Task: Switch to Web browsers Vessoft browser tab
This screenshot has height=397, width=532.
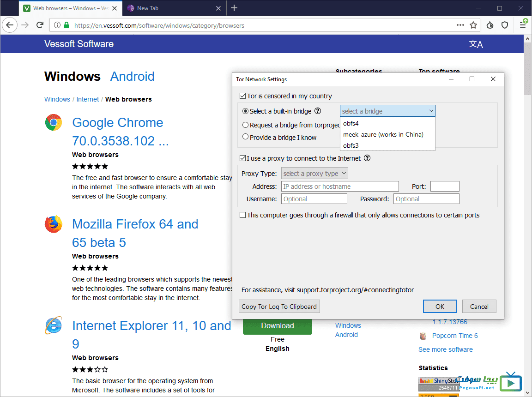Action: click(70, 8)
